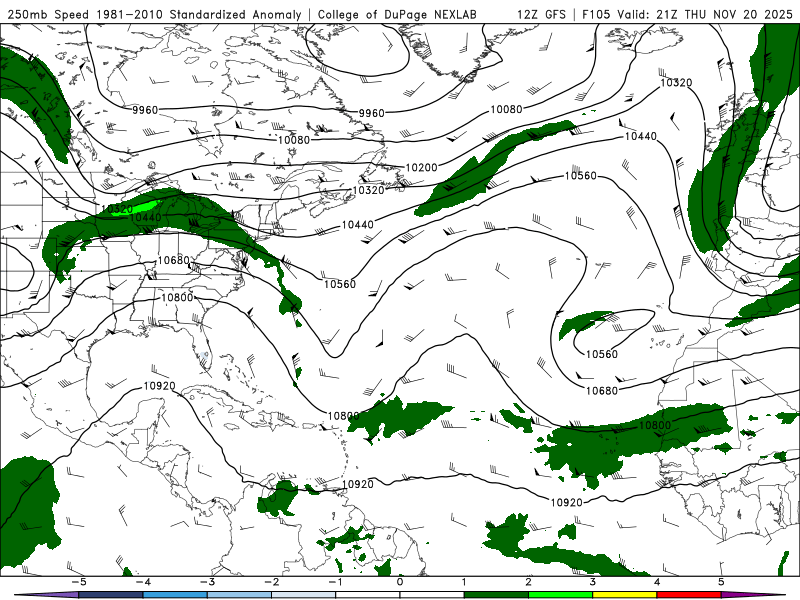
Task: Click the red color bar segment
Action: [x=689, y=595]
